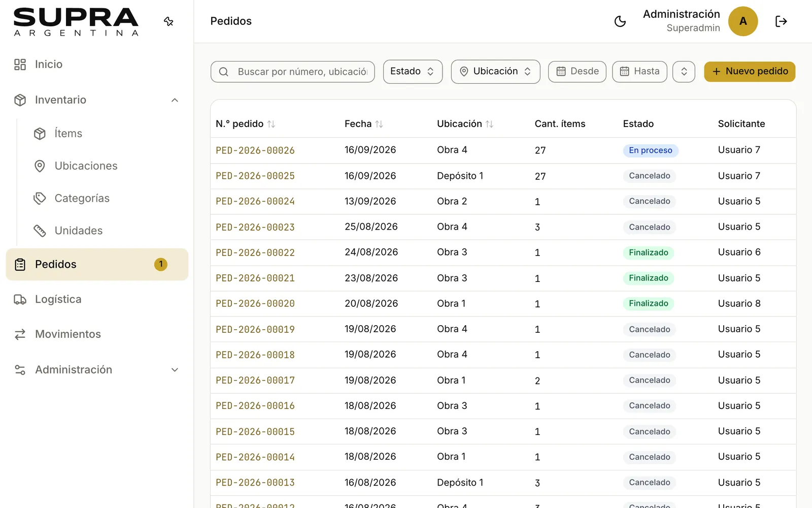Viewport: 812px width, 508px height.
Task: Click date 25/08/2026 cell
Action: tap(371, 227)
